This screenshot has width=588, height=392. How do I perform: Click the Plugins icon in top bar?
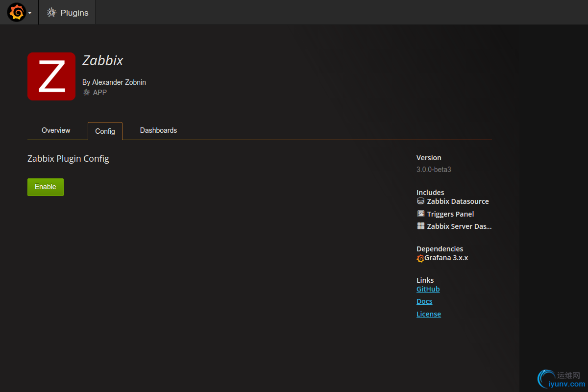click(51, 13)
